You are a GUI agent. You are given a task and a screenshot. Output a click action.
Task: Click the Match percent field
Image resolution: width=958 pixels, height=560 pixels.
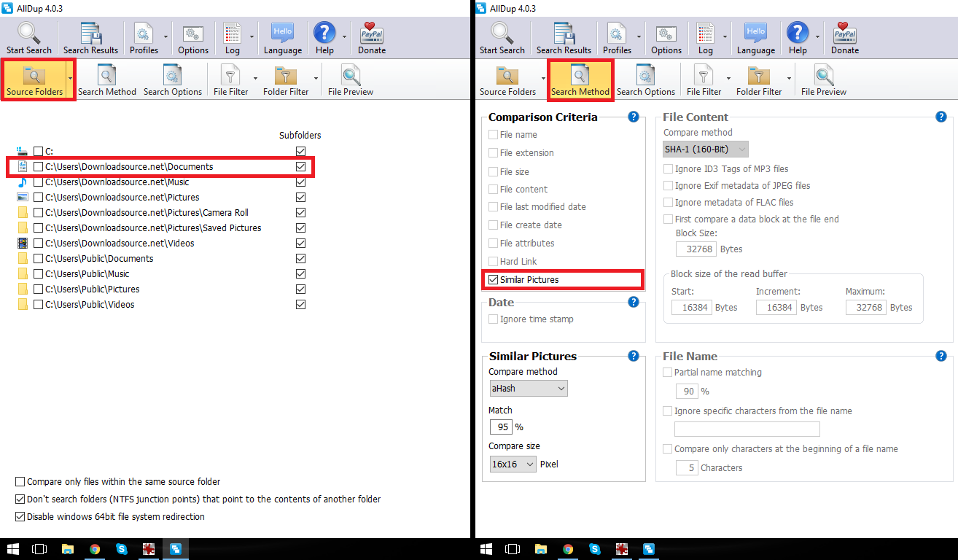pyautogui.click(x=500, y=427)
